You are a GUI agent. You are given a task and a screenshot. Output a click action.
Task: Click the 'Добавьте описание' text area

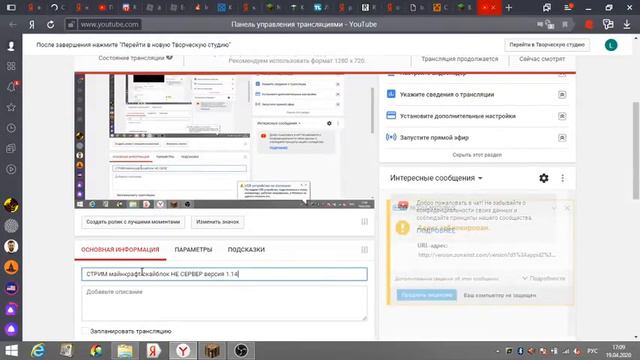[x=224, y=303]
